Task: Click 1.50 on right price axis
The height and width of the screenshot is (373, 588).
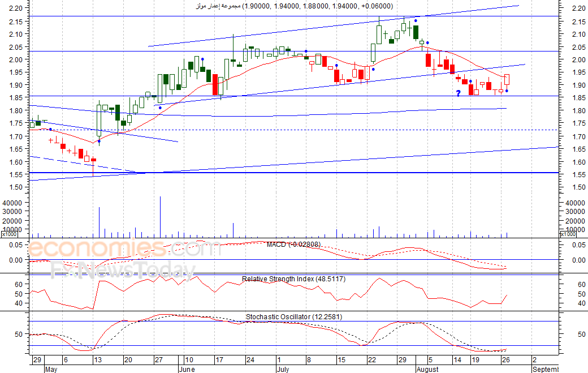Action: pyautogui.click(x=578, y=187)
